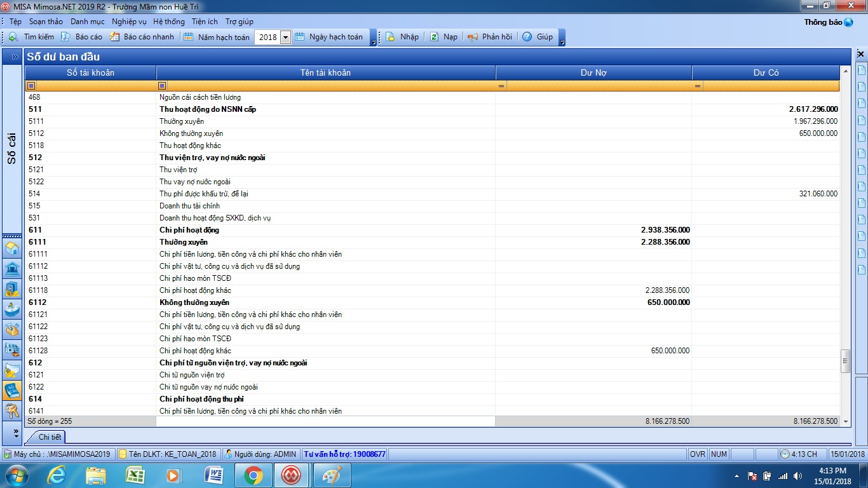Viewport: 868px width, 488px height.
Task: Select the highlighted Sổ cái book icon
Action: [12, 390]
